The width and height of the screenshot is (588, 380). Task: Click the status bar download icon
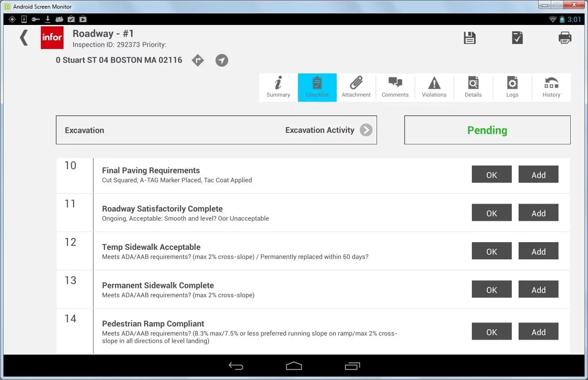(x=48, y=19)
